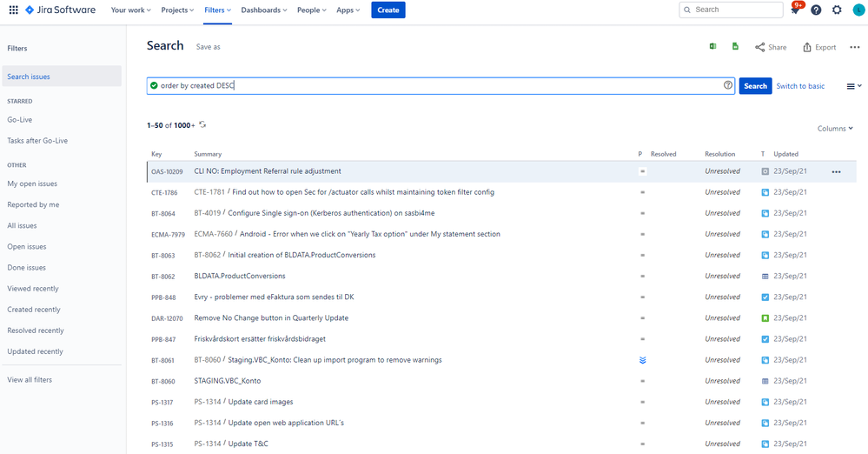Select Resolved recently filter
This screenshot has height=454, width=868.
coord(36,330)
